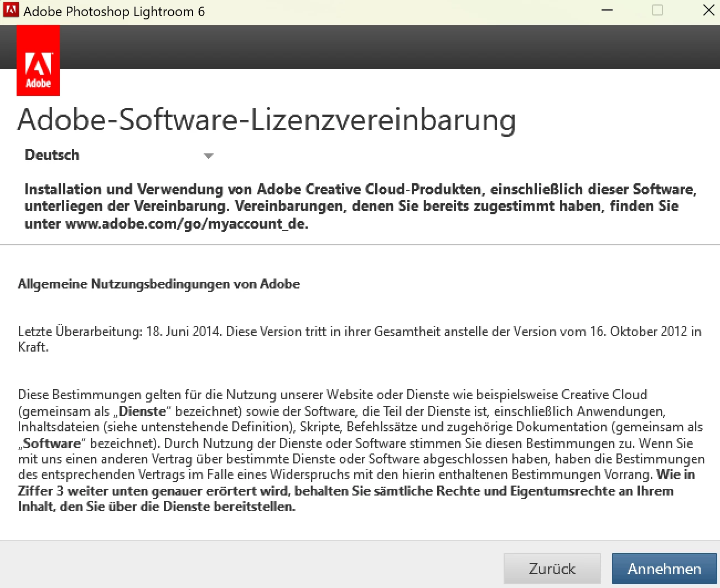The width and height of the screenshot is (720, 588).
Task: Click paragraph beginning Diese Bestimmungen gelten
Action: coord(361,450)
